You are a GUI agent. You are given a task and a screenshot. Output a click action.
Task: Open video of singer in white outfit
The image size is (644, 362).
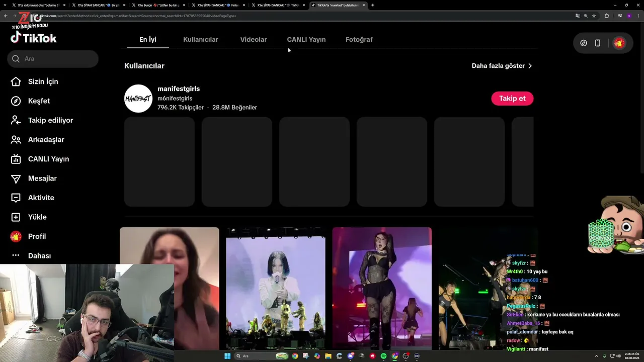[x=276, y=289]
